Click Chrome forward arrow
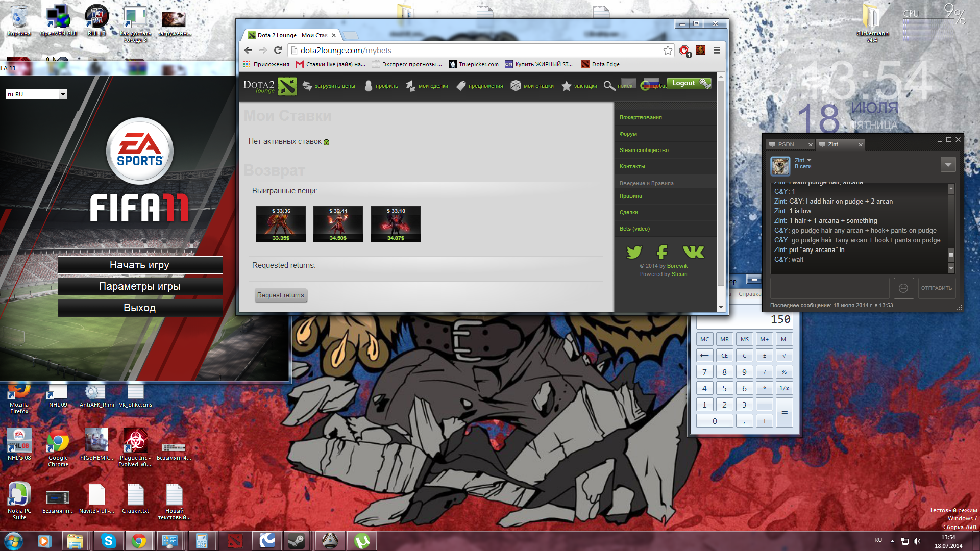980x551 pixels. (263, 50)
